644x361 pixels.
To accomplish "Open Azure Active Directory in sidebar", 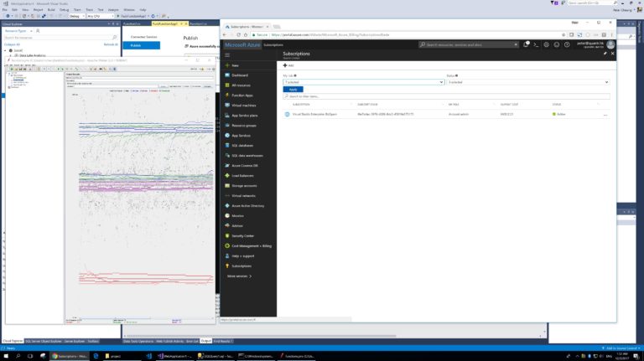I will tap(247, 206).
